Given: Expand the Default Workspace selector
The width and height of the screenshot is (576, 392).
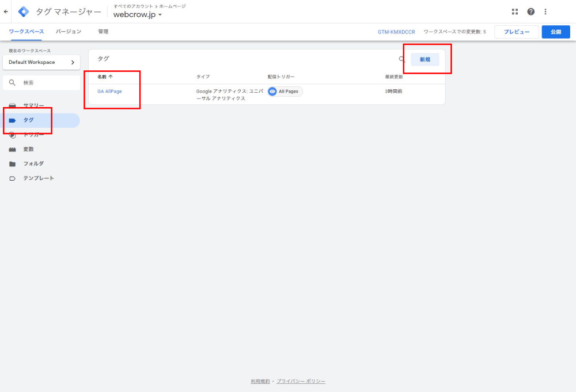Looking at the screenshot, I should pyautogui.click(x=41, y=62).
